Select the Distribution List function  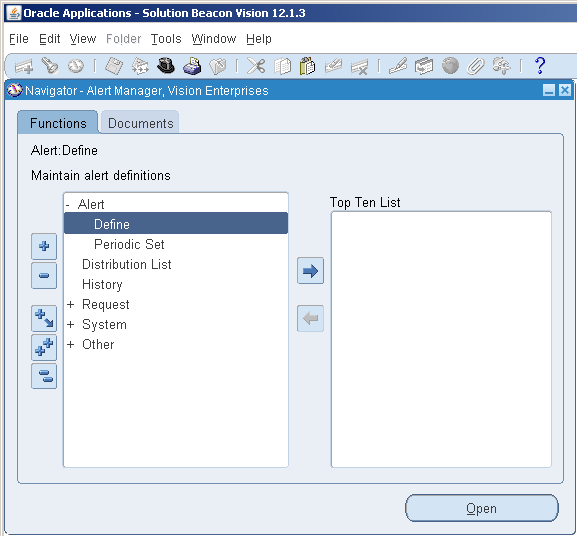tap(127, 264)
